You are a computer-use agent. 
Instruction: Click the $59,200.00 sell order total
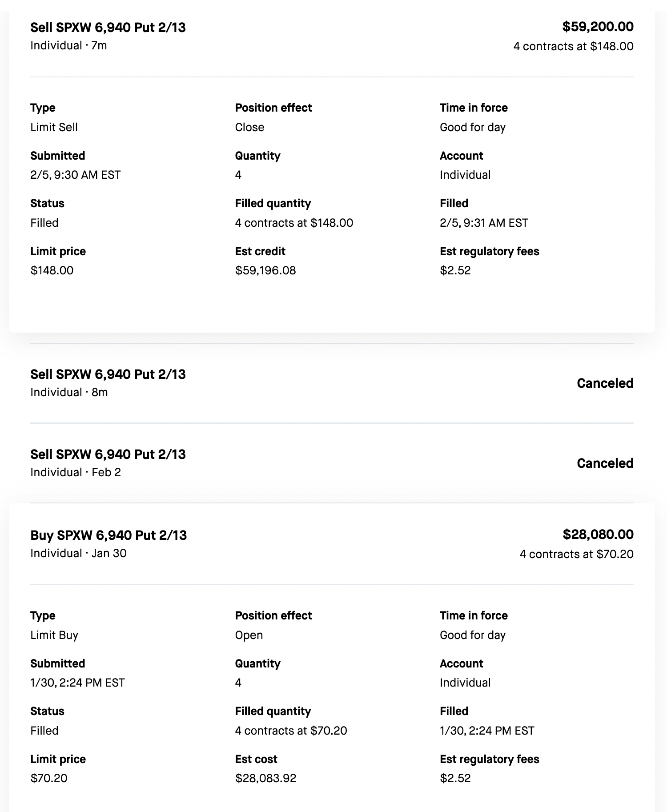tap(598, 27)
